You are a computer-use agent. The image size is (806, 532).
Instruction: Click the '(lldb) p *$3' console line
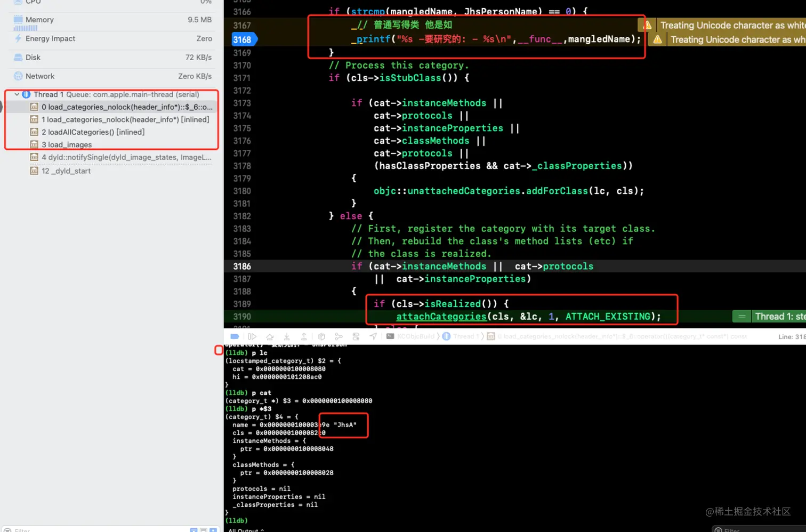248,409
